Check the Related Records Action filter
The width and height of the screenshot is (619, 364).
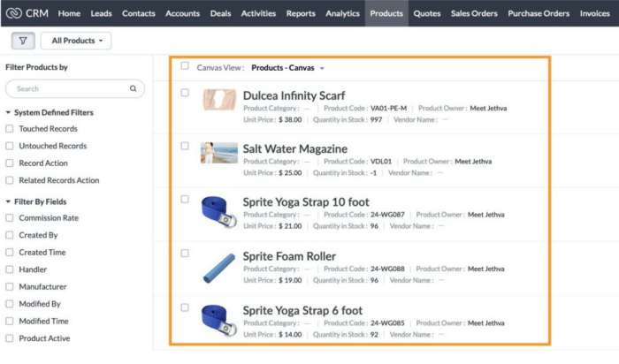click(x=10, y=180)
